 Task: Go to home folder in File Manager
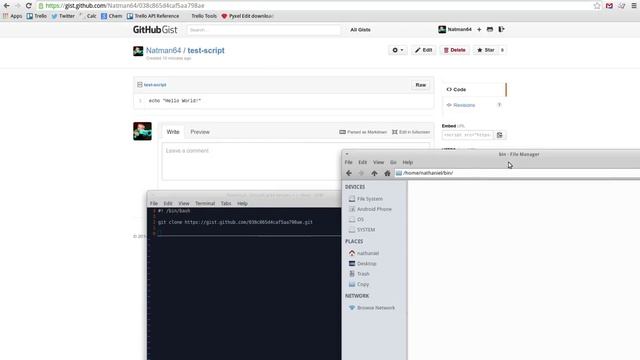click(x=387, y=173)
